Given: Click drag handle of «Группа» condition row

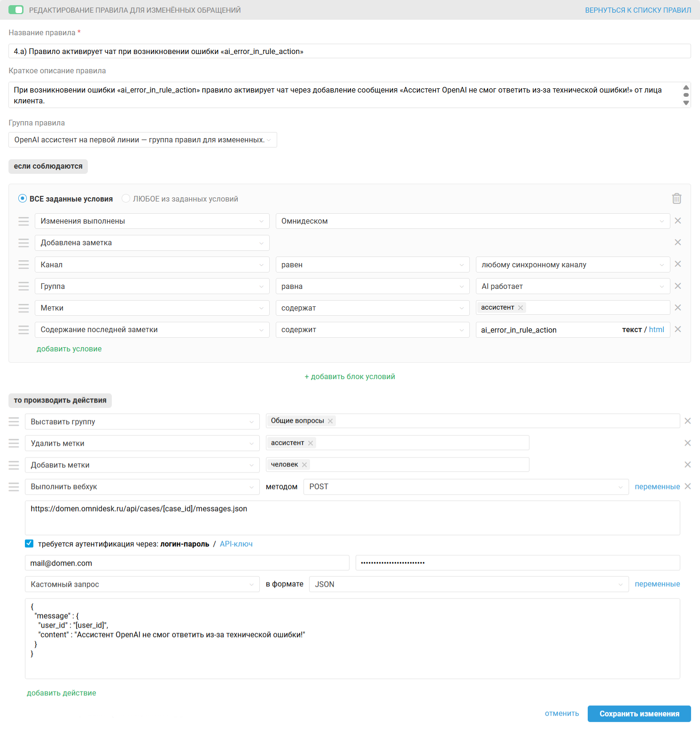Looking at the screenshot, I should pyautogui.click(x=23, y=286).
